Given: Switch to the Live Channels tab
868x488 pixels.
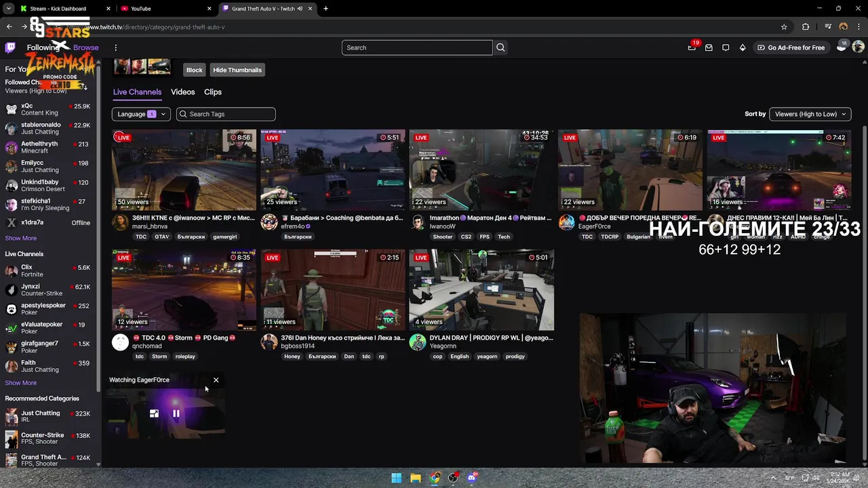Looking at the screenshot, I should click(x=137, y=92).
